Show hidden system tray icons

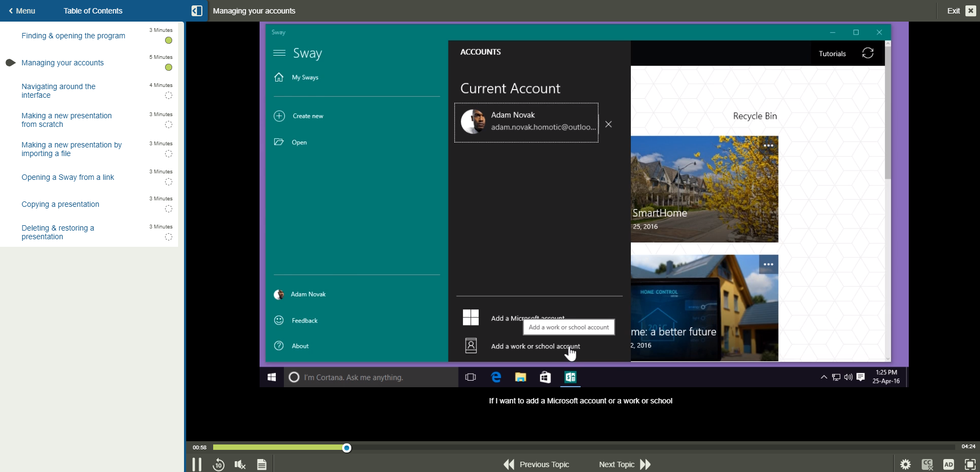pos(824,377)
